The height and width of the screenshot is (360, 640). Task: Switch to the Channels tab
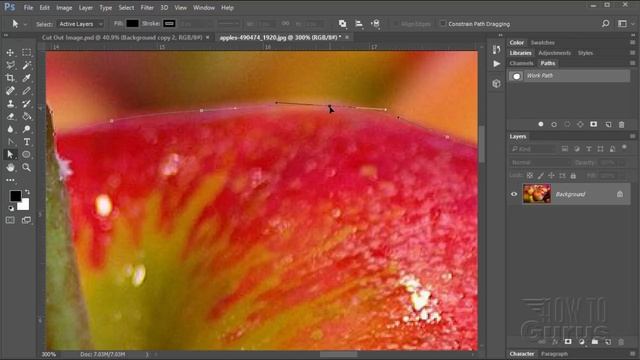click(521, 63)
